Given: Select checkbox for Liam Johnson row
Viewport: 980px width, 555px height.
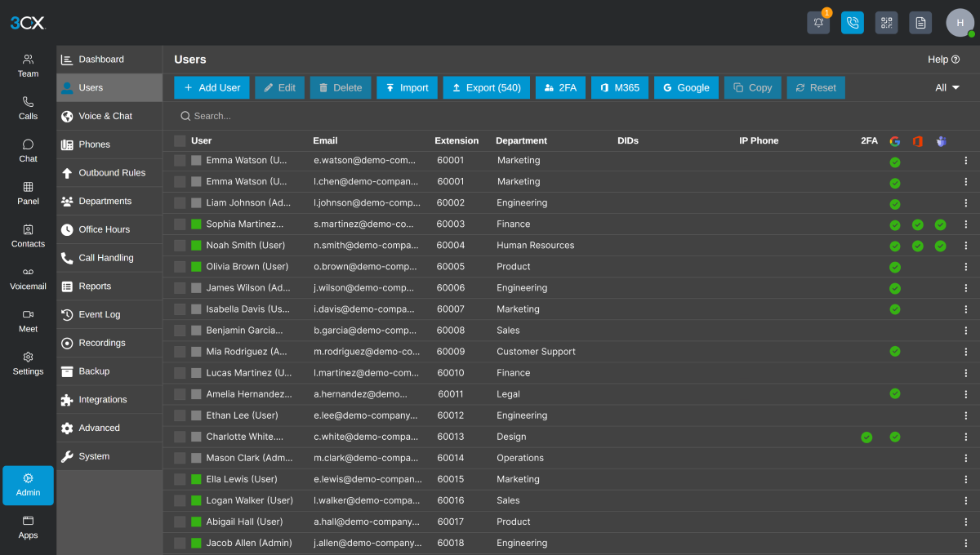Looking at the screenshot, I should 180,203.
